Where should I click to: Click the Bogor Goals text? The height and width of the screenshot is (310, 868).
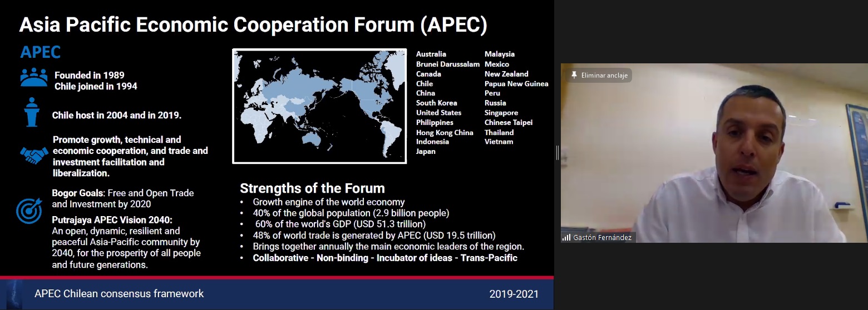(x=123, y=198)
